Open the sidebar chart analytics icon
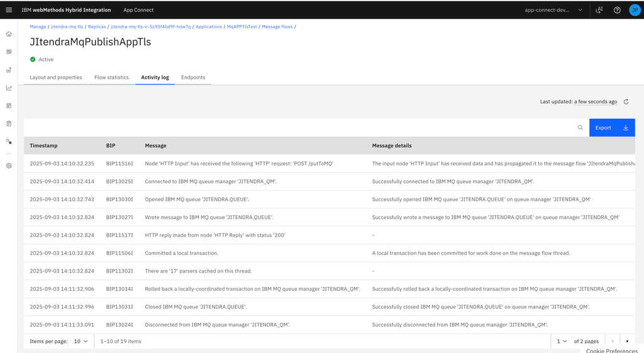 pyautogui.click(x=9, y=88)
